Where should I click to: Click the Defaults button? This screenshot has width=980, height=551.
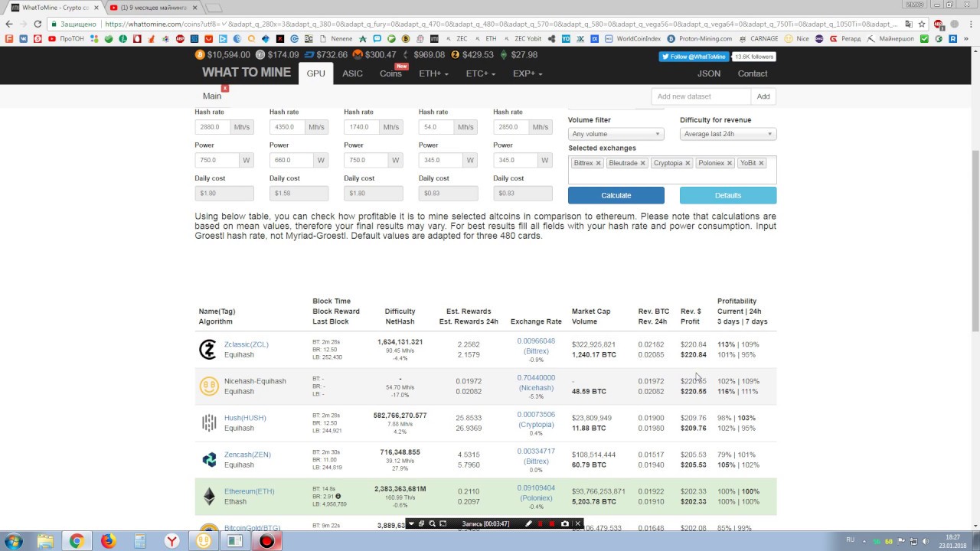(x=727, y=195)
